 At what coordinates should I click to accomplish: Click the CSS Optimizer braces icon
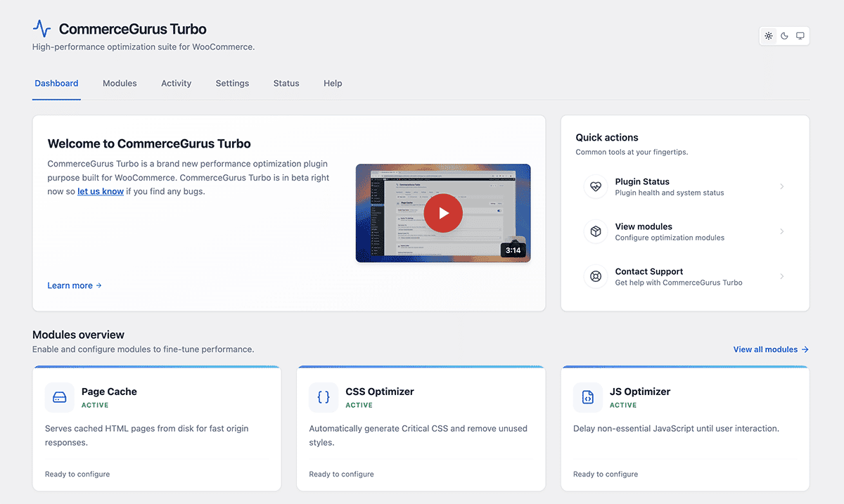[324, 398]
